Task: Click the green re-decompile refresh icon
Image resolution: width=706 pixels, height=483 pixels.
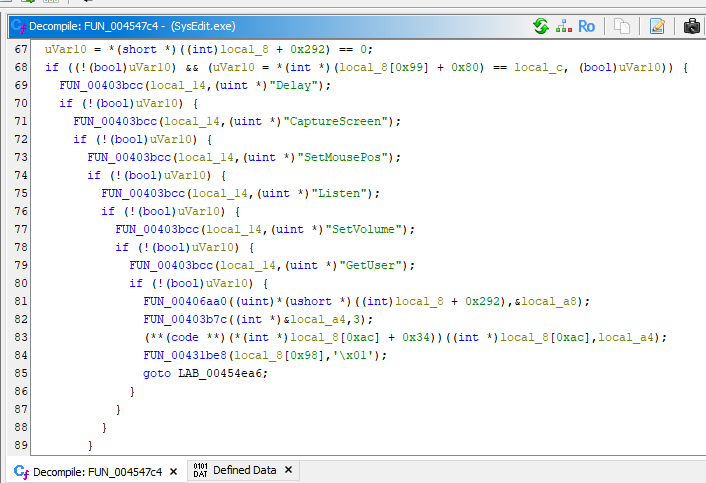Action: tap(541, 26)
